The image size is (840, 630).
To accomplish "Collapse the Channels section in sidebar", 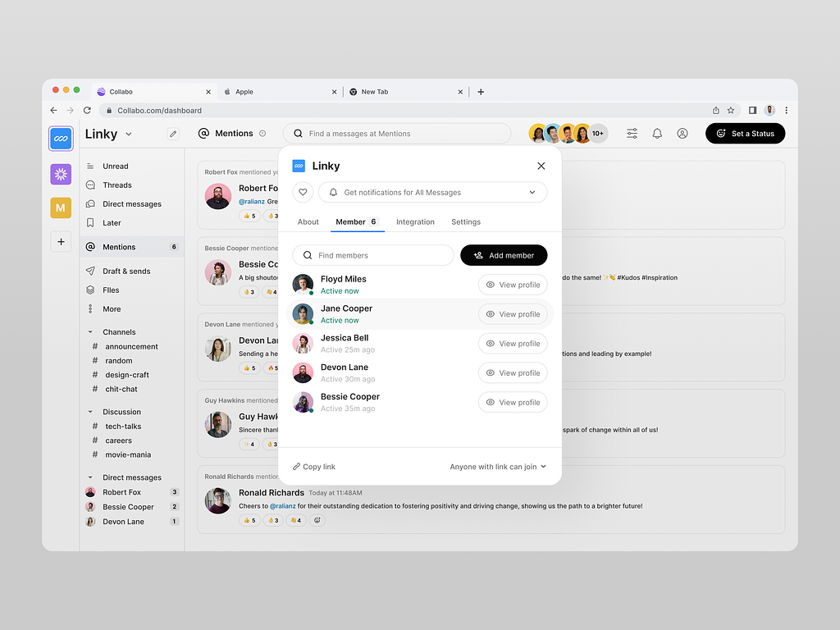I will pyautogui.click(x=90, y=332).
